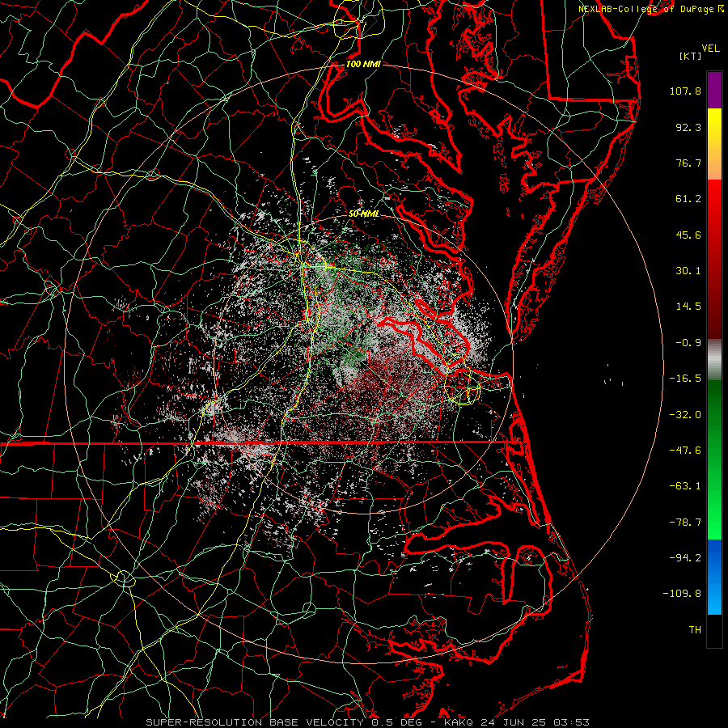This screenshot has height=728, width=728.
Task: Click the 100 NMI range ring label
Action: click(x=363, y=64)
